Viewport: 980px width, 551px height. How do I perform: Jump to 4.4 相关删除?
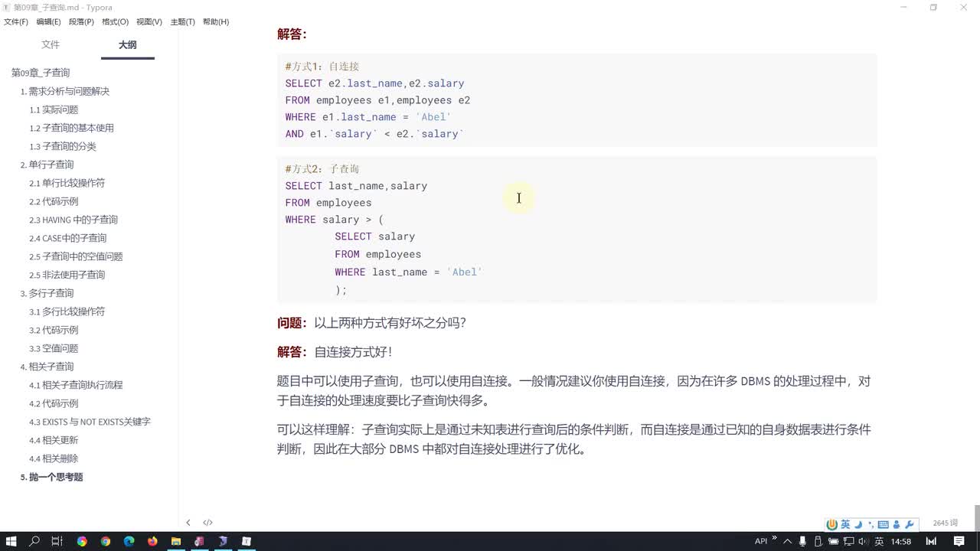click(54, 458)
